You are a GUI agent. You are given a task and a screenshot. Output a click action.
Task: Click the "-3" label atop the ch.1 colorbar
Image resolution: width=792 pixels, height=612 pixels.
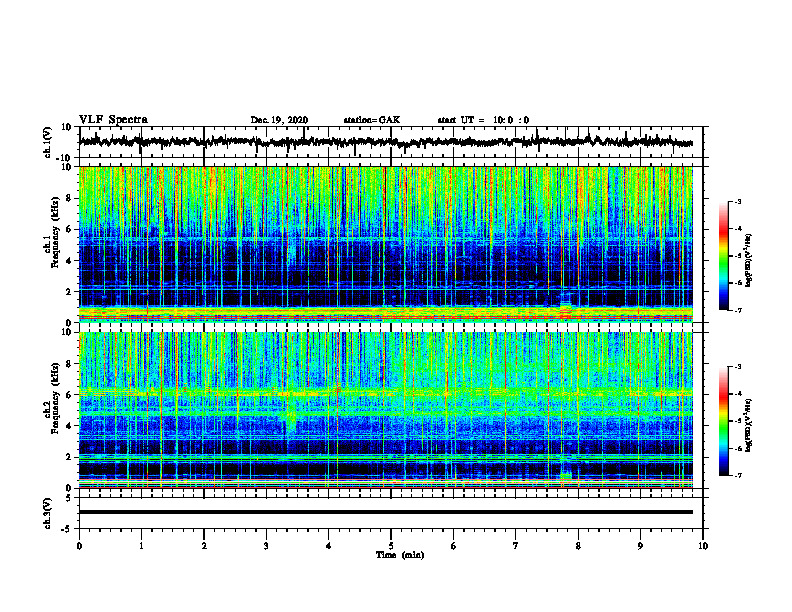[737, 201]
